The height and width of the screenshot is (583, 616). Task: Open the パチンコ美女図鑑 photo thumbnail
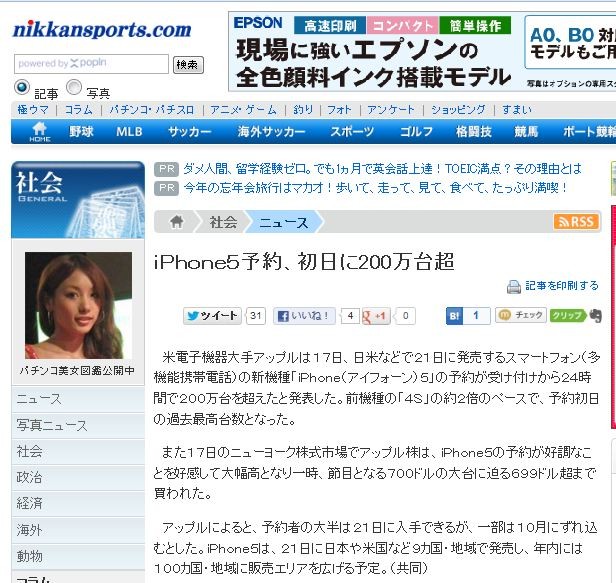pyautogui.click(x=79, y=305)
